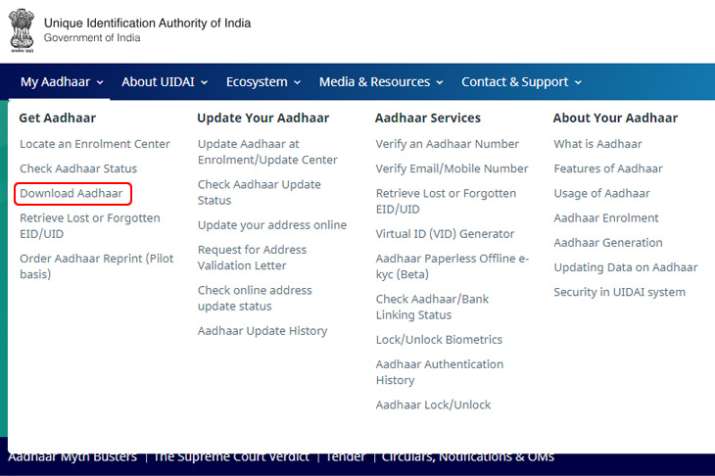Click Unique Identification Authority of India title
Viewport: 715px width, 476px height.
click(x=147, y=23)
